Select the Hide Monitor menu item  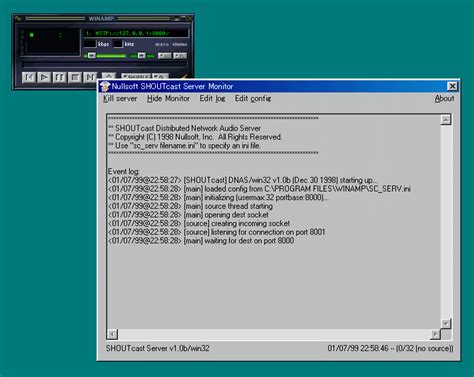click(168, 99)
